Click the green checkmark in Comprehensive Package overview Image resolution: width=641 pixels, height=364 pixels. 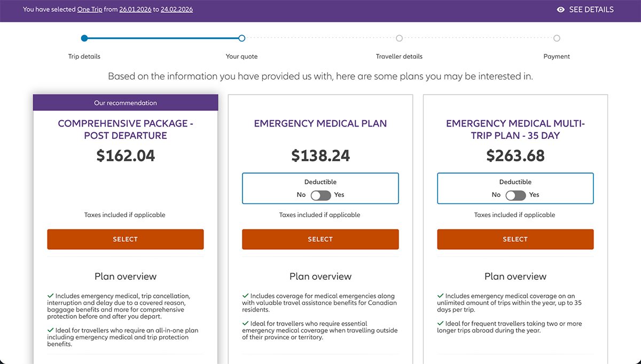[51, 295]
